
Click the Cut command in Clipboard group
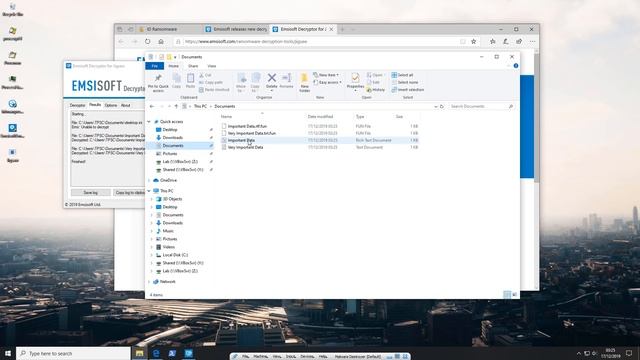(x=205, y=75)
